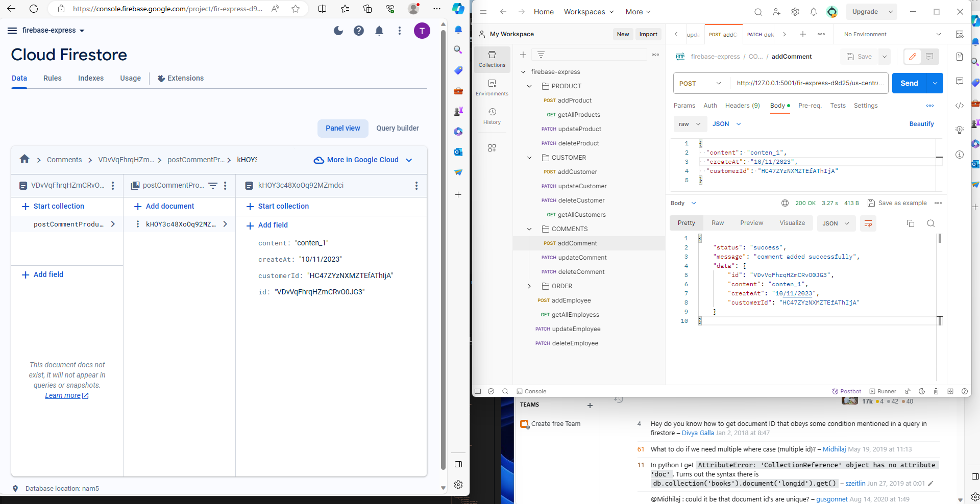Copy response body with copy icon

(x=910, y=223)
